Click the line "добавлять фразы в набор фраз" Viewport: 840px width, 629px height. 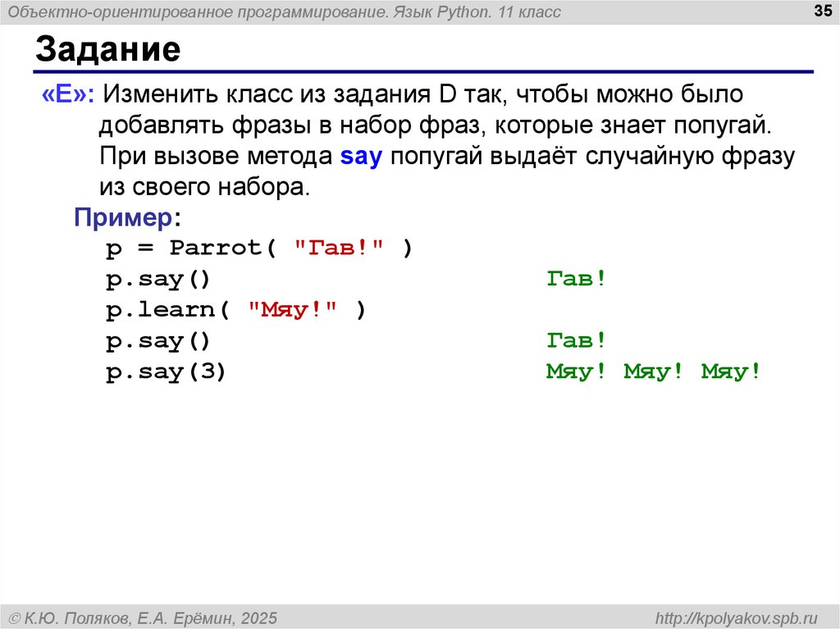point(435,125)
